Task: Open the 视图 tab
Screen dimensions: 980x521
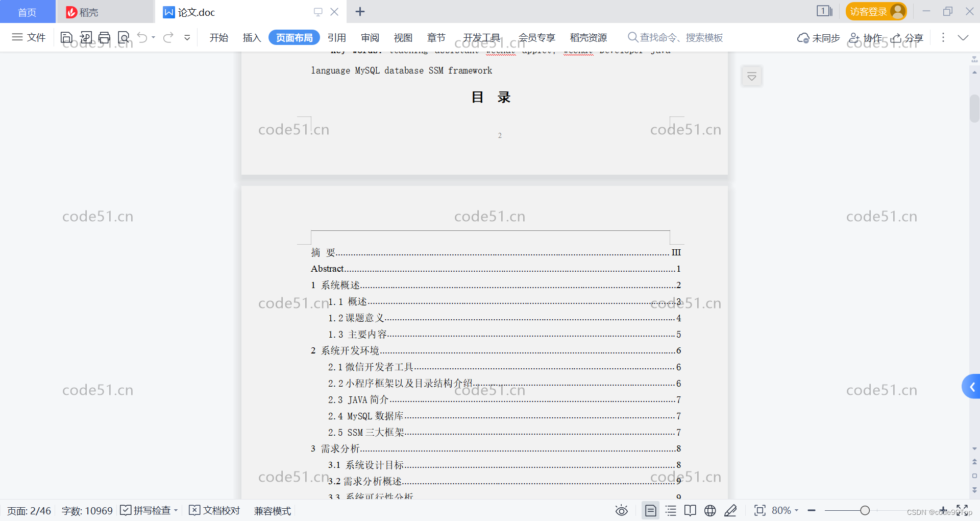Action: pyautogui.click(x=403, y=37)
